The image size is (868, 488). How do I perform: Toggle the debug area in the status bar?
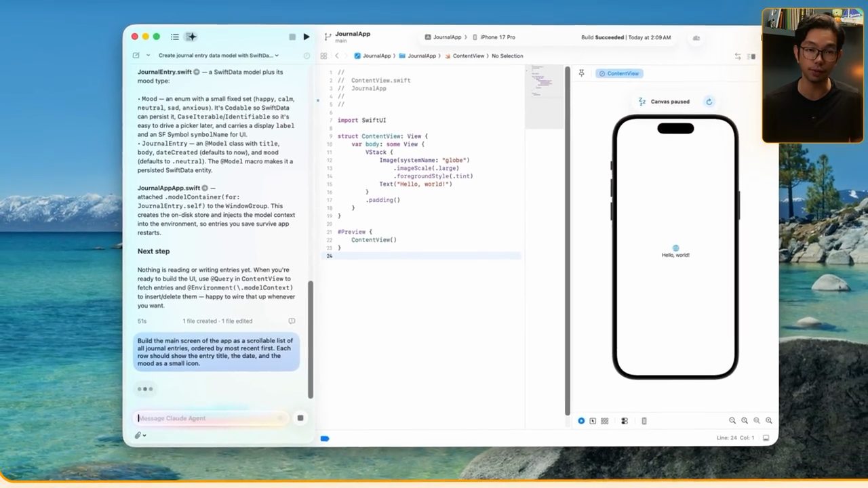[x=766, y=438]
